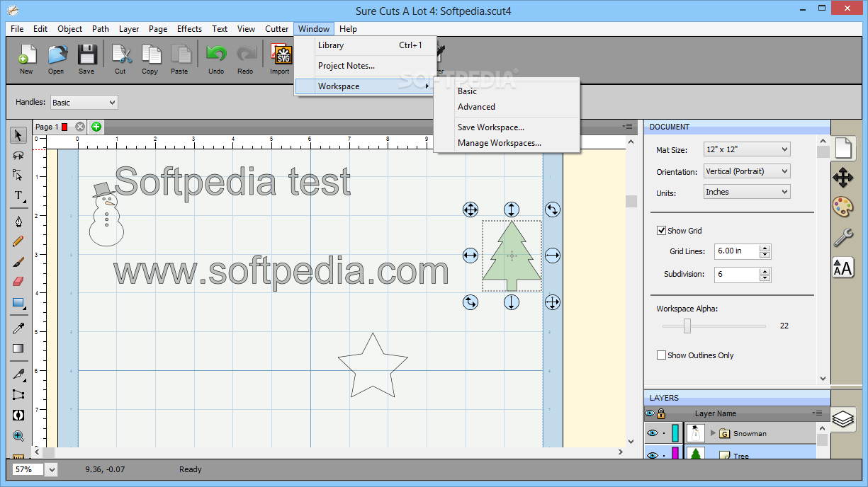The width and height of the screenshot is (868, 487).
Task: Open the Cutter menu
Action: 276,29
